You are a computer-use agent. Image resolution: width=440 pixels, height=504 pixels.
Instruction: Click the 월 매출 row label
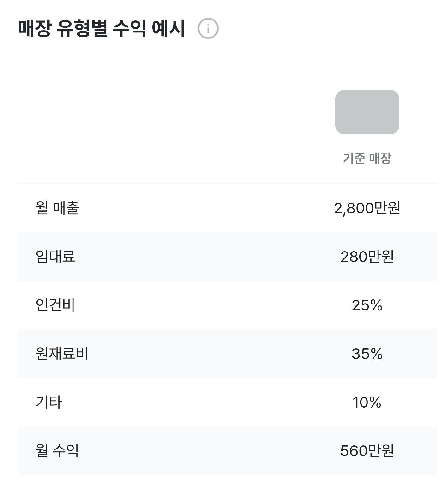pos(57,208)
